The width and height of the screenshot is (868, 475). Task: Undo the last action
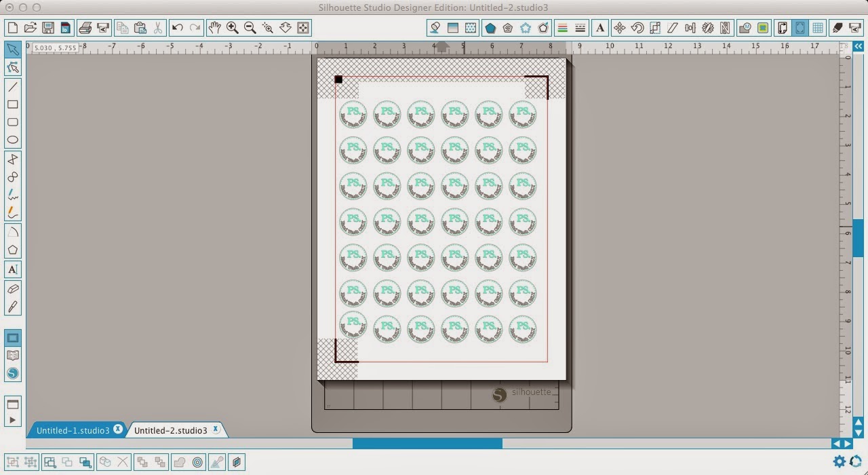pos(178,28)
